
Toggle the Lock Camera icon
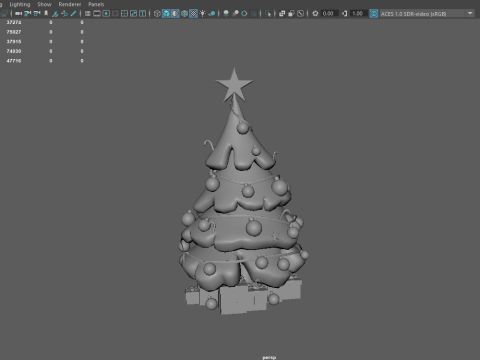(28, 14)
